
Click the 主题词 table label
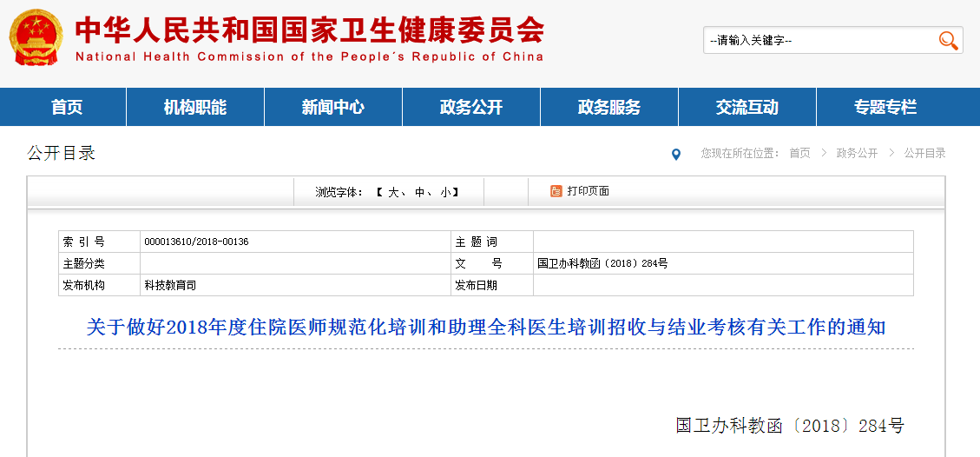click(x=477, y=242)
